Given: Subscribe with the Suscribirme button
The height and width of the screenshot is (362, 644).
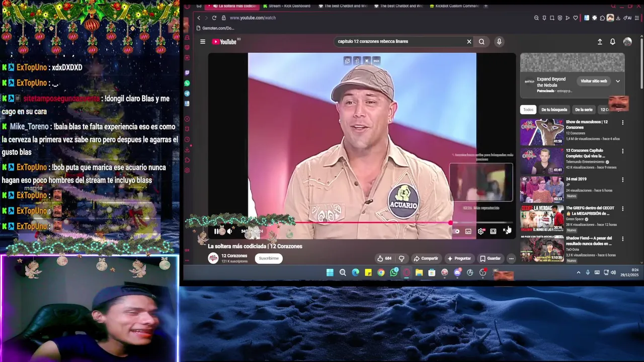Looking at the screenshot, I should tap(269, 258).
